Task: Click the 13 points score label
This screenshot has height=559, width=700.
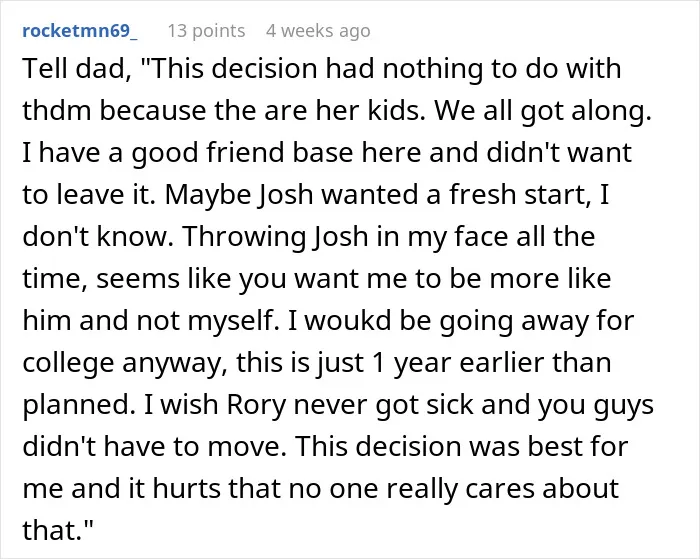Action: (206, 31)
